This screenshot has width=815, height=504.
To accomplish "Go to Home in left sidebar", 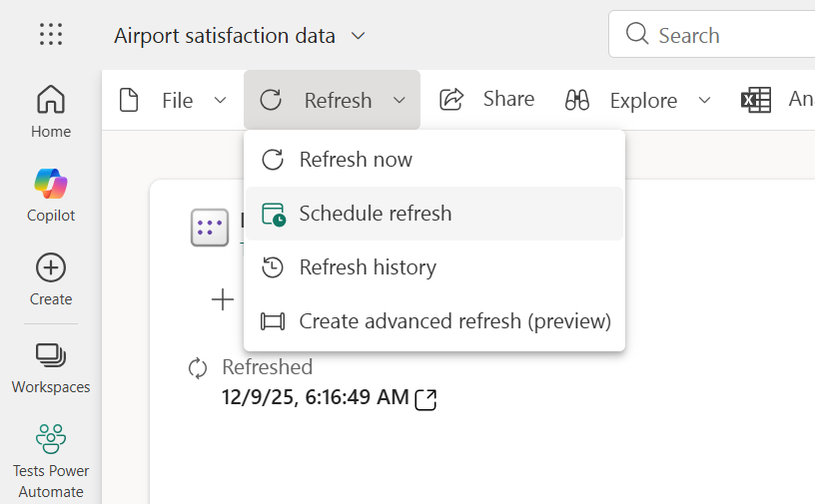I will (x=51, y=112).
